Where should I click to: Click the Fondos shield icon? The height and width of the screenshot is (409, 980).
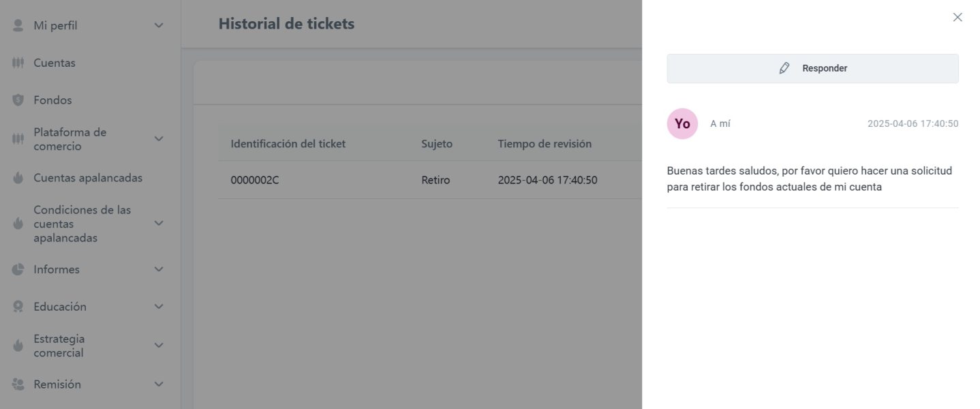[18, 100]
